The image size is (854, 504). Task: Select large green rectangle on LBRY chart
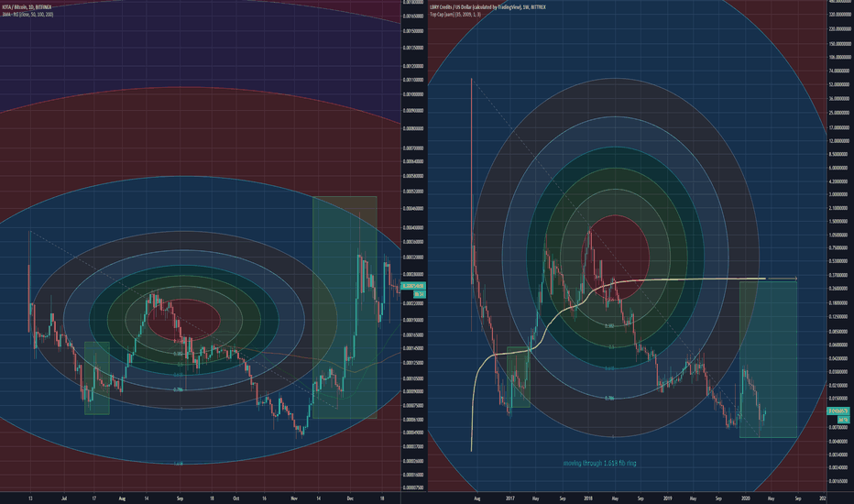click(x=768, y=359)
